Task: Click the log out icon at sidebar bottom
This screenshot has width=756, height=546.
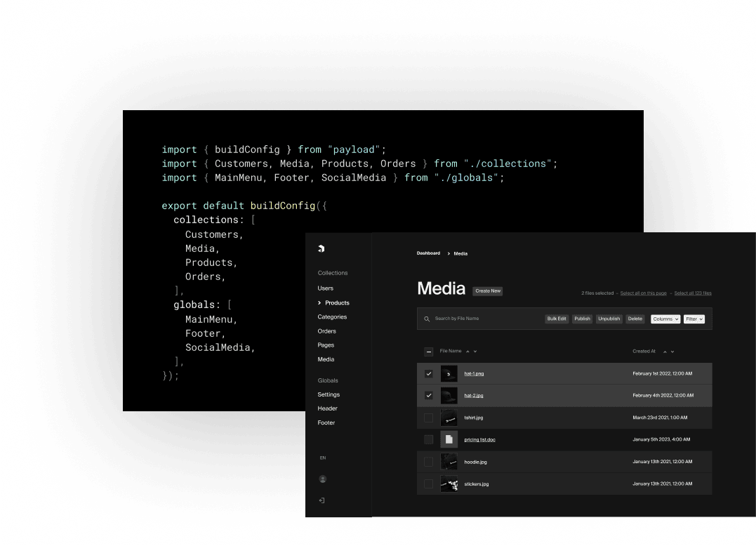Action: click(x=321, y=500)
